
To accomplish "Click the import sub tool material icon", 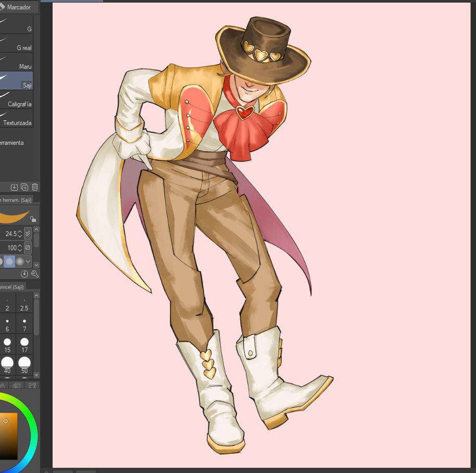I will coord(14,187).
